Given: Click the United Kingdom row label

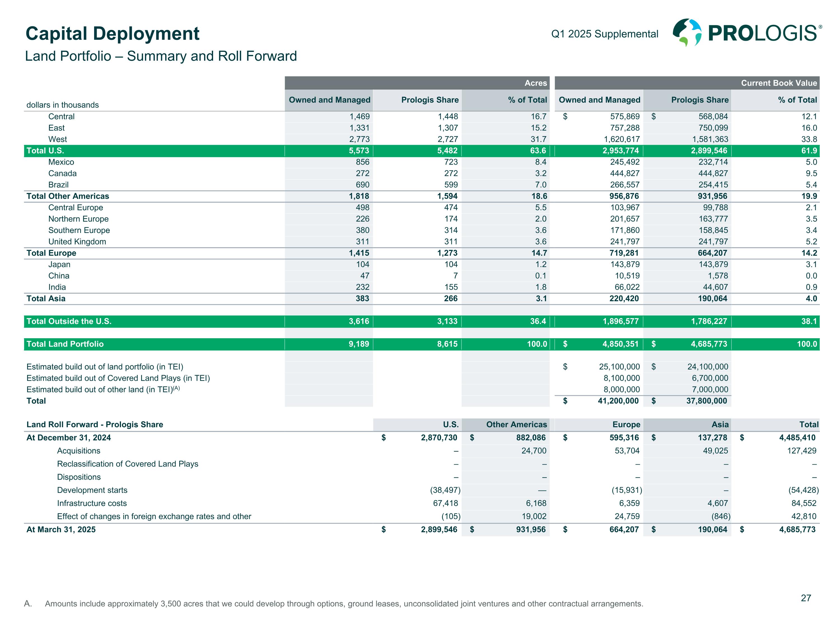Looking at the screenshot, I should pyautogui.click(x=77, y=242).
